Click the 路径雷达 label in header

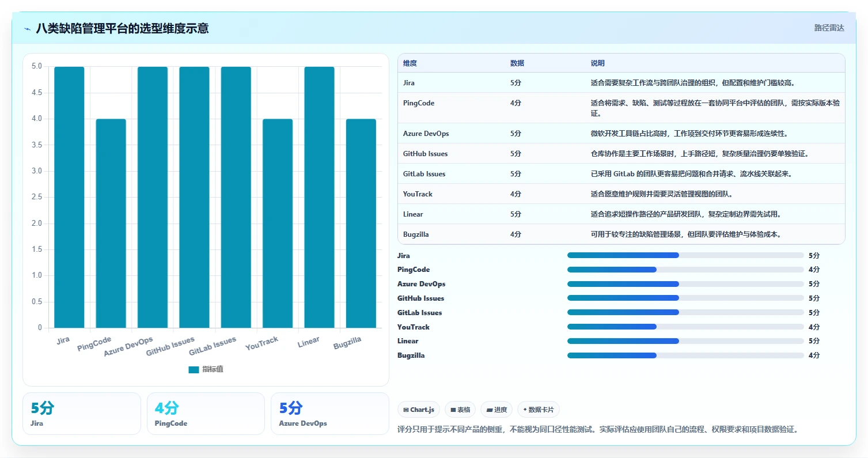[829, 28]
